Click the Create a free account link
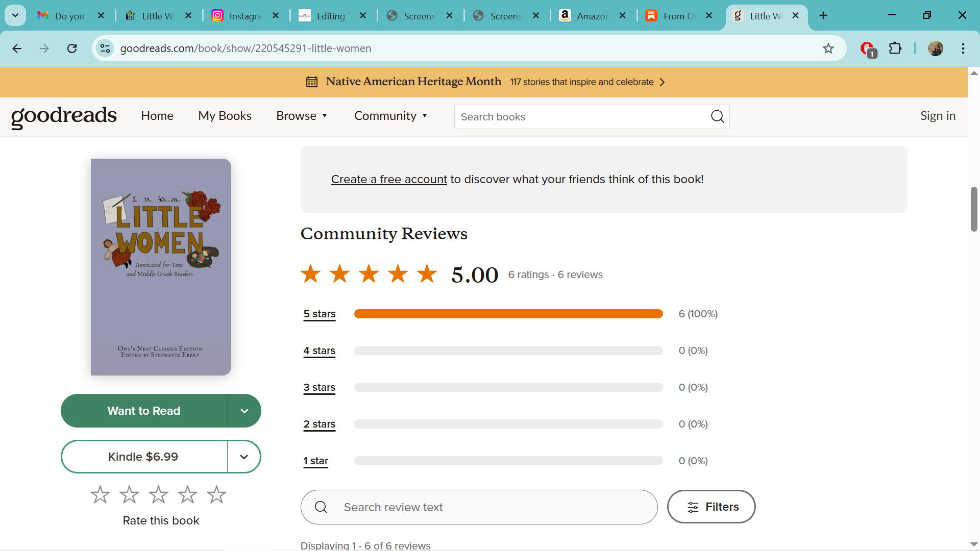Viewport: 980px width, 551px height. point(389,180)
